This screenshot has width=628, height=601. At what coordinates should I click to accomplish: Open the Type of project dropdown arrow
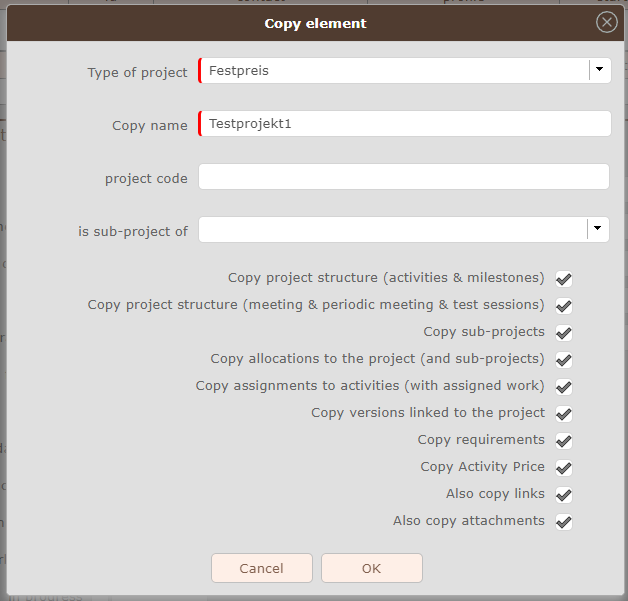click(599, 70)
